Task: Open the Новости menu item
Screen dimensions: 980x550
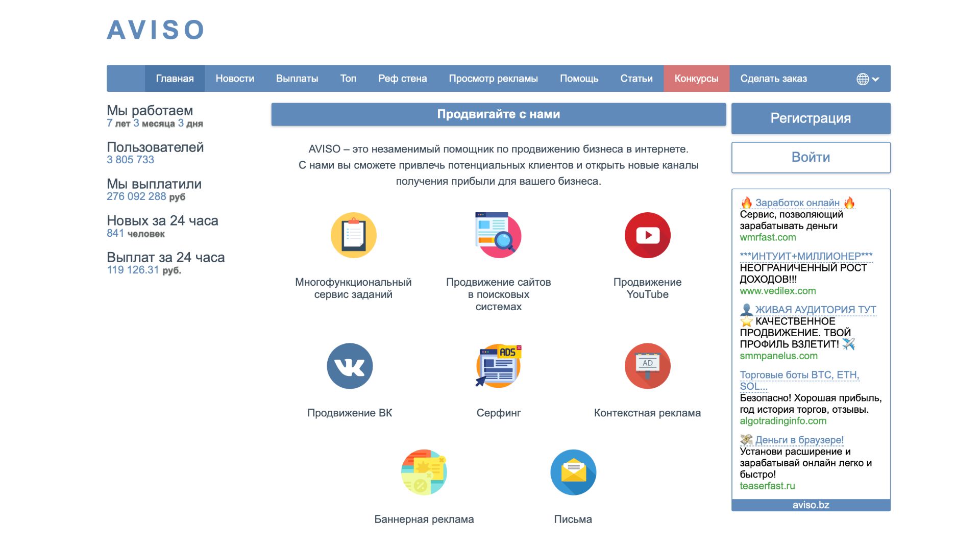Action: click(235, 79)
